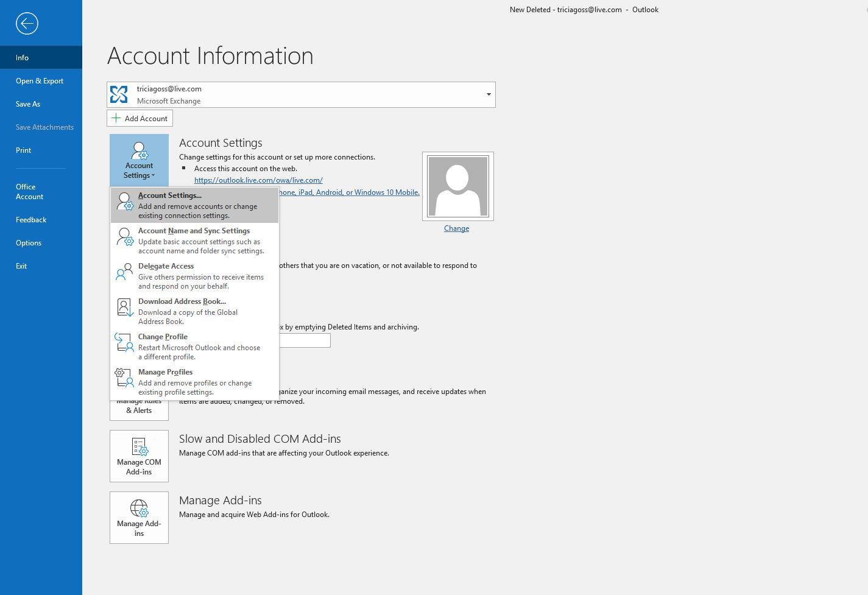Open the Info tab in sidebar
Screen dimensions: 868x595
[x=41, y=57]
